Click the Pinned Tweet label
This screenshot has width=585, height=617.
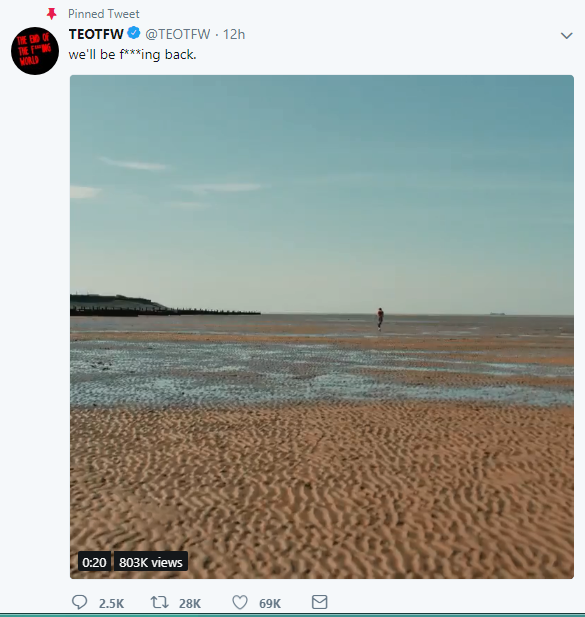pos(103,14)
